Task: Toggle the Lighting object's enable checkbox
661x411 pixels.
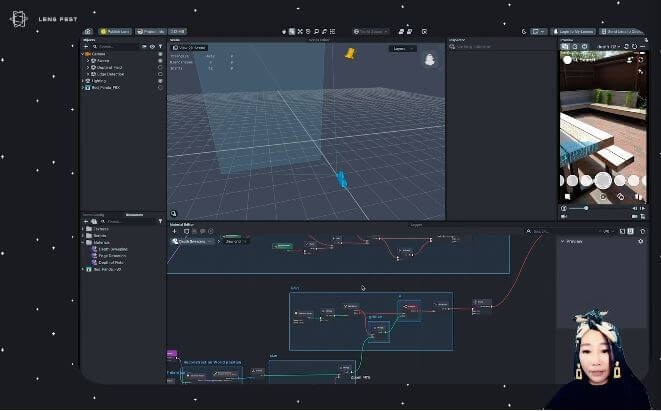Action: [x=160, y=81]
